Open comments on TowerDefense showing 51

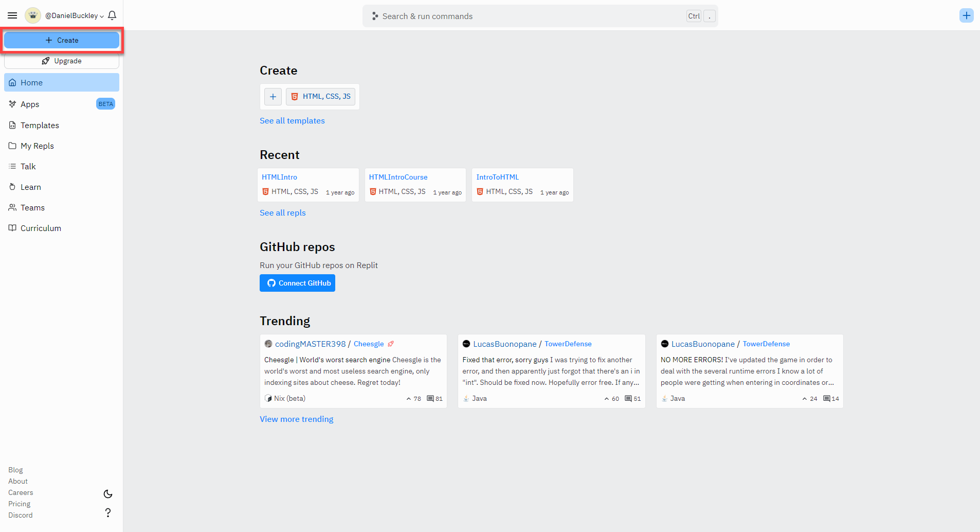click(632, 399)
